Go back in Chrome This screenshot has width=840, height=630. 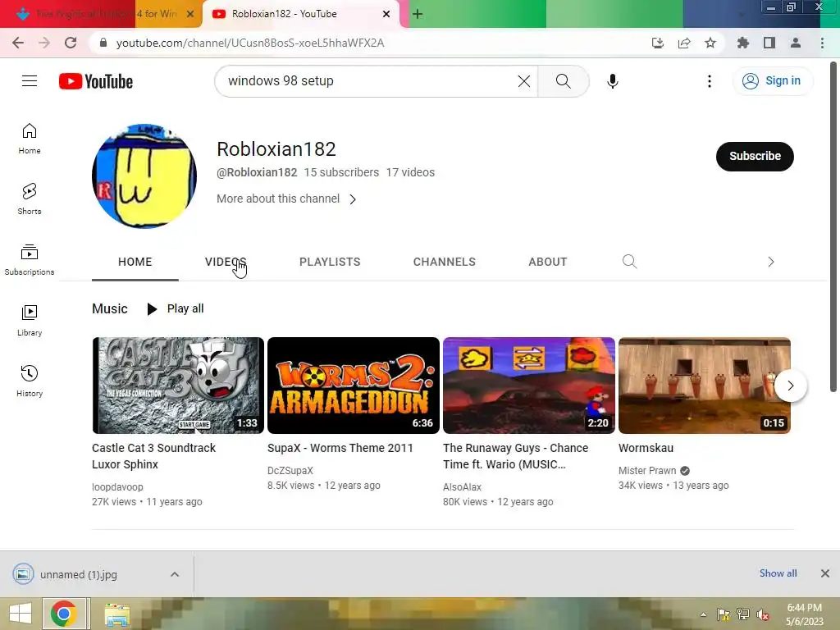[x=18, y=43]
